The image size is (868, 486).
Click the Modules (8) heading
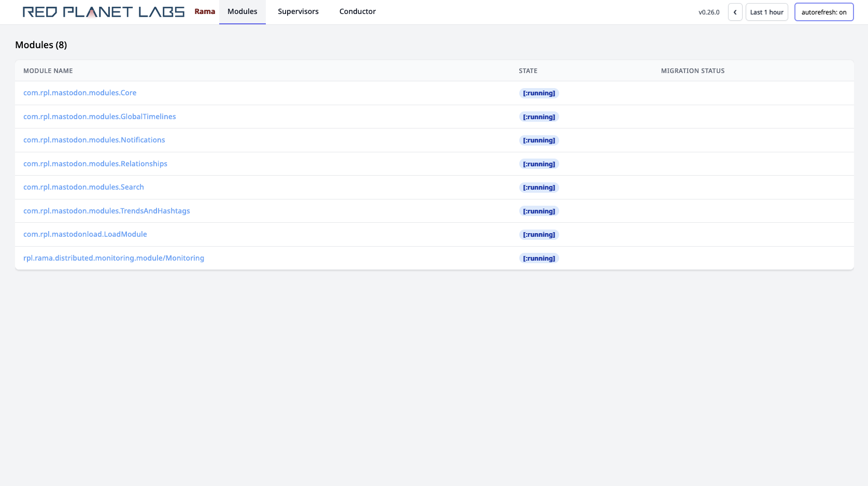click(41, 45)
